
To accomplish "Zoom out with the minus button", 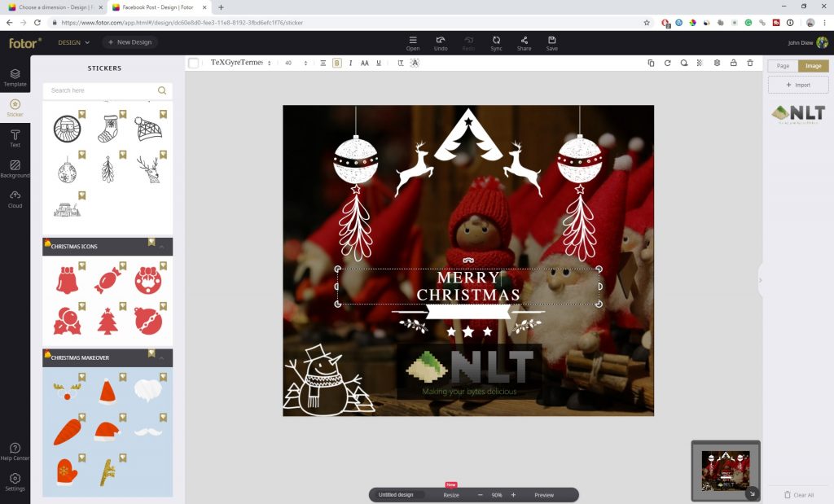I will [x=481, y=495].
